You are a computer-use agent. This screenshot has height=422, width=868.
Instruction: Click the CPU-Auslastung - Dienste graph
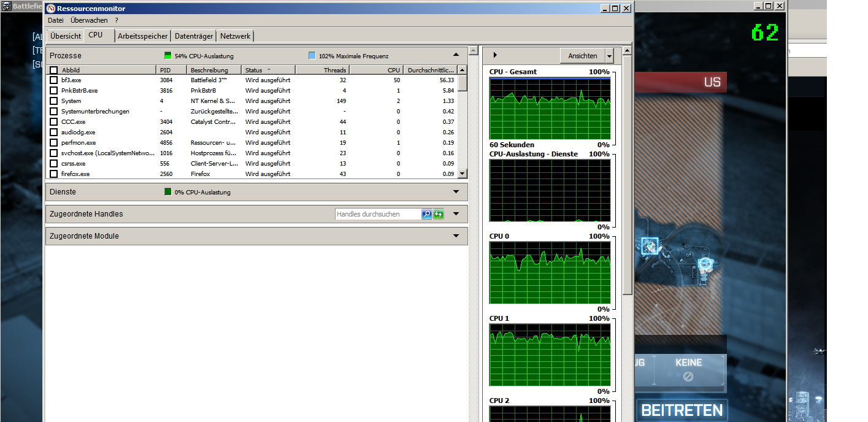coord(550,191)
